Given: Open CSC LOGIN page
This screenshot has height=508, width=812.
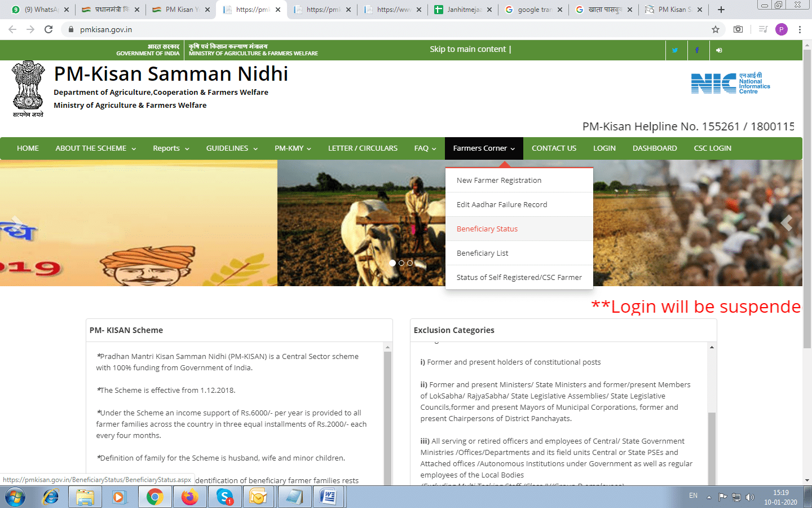Looking at the screenshot, I should click(x=712, y=148).
